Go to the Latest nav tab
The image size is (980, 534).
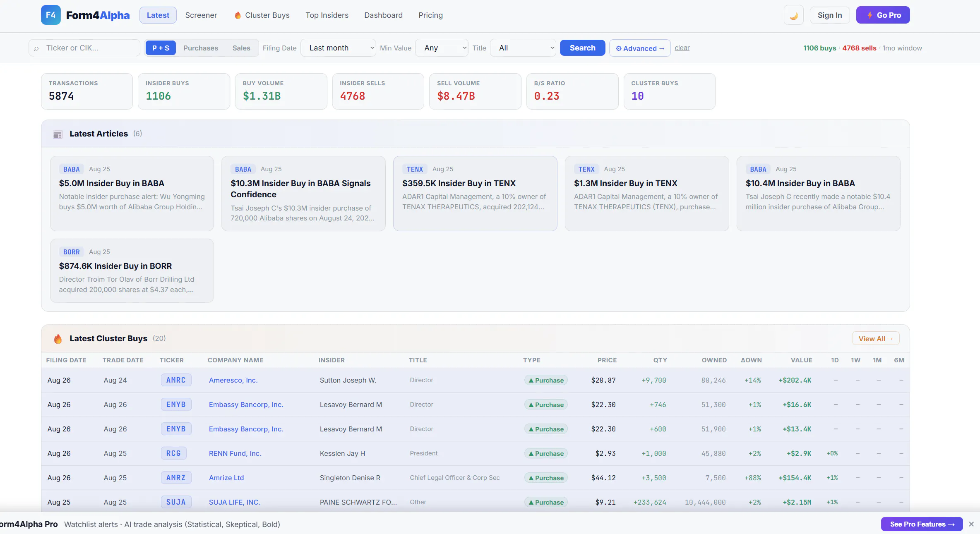coord(158,15)
